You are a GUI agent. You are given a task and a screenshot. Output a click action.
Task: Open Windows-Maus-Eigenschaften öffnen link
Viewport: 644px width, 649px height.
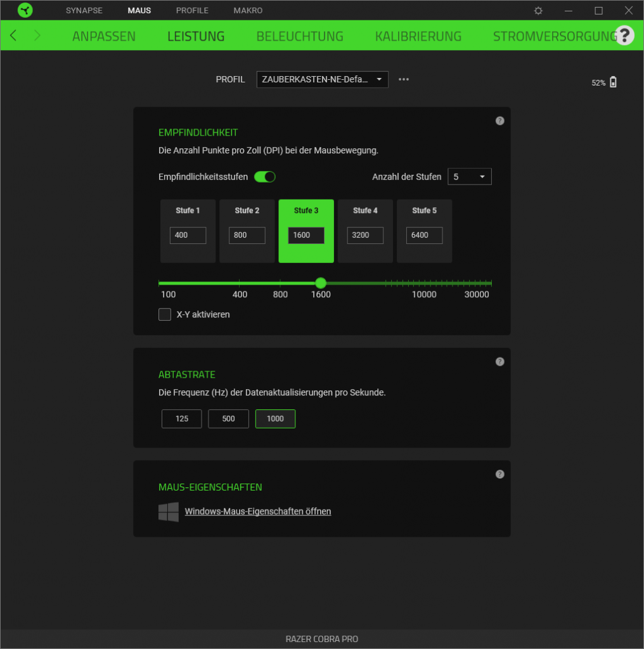(x=257, y=511)
